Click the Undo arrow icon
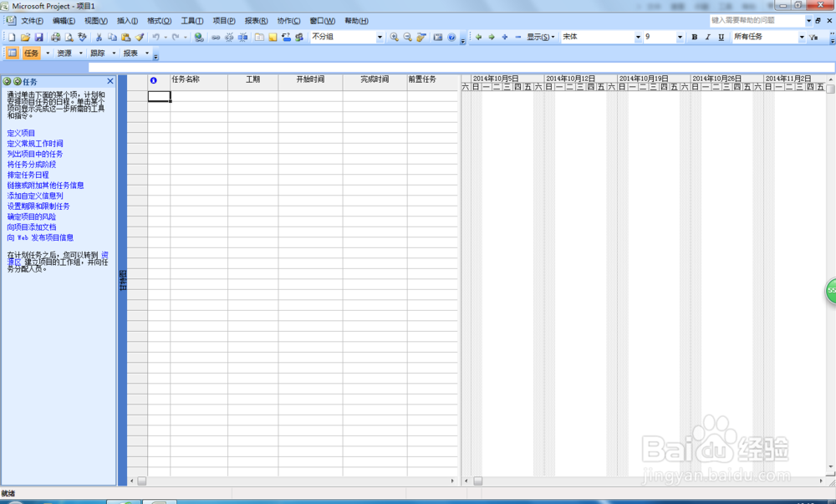This screenshot has height=504, width=836. pyautogui.click(x=155, y=38)
